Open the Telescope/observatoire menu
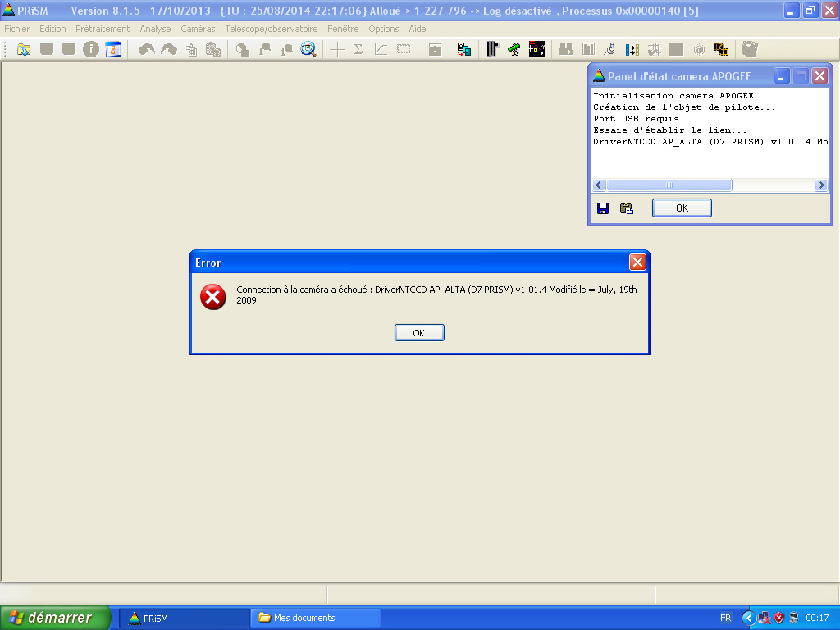 pyautogui.click(x=272, y=29)
